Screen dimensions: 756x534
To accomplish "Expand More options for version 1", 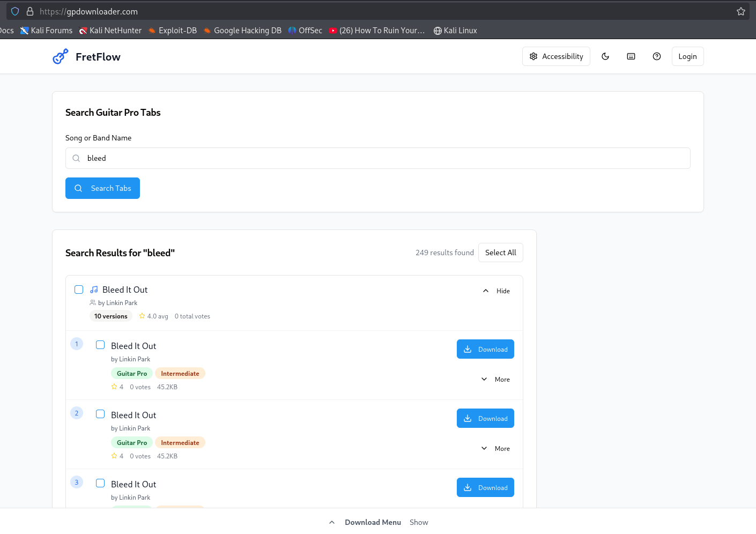I will 496,379.
